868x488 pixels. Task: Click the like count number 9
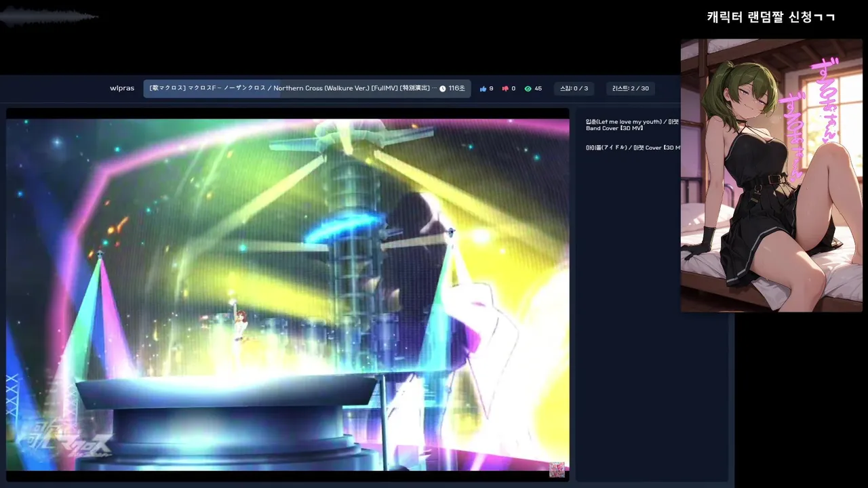491,89
